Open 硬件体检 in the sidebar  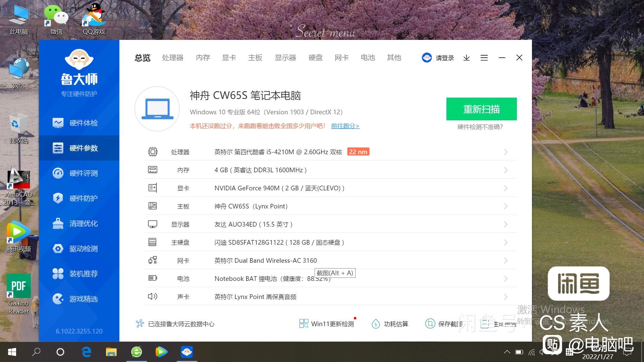click(79, 123)
